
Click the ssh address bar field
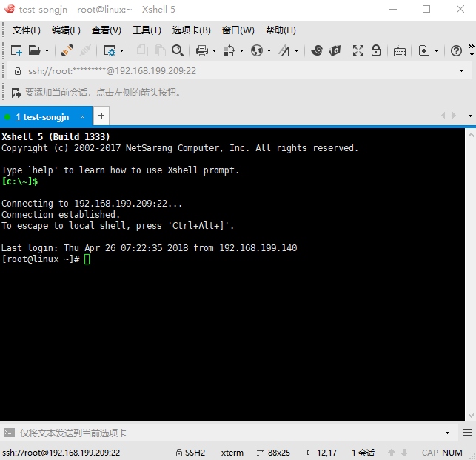pos(239,71)
